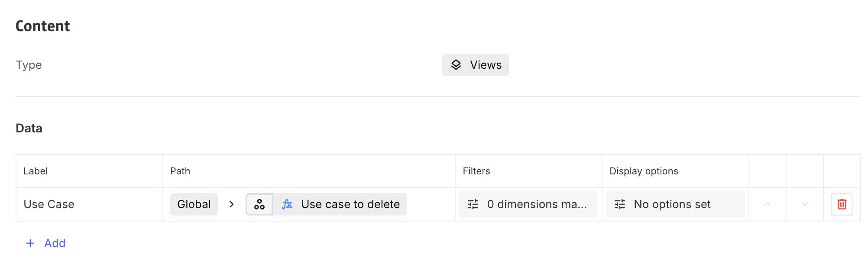Click the stacked layers icon inside Views

tap(456, 64)
